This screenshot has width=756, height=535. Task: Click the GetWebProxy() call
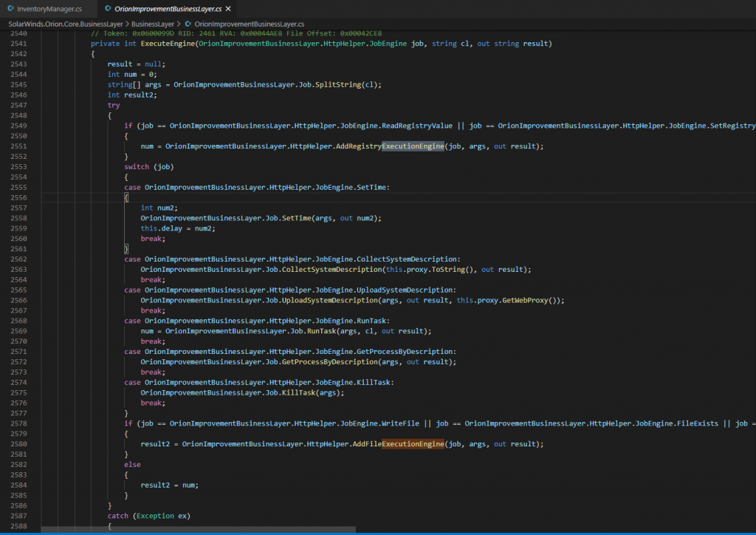[x=531, y=301]
